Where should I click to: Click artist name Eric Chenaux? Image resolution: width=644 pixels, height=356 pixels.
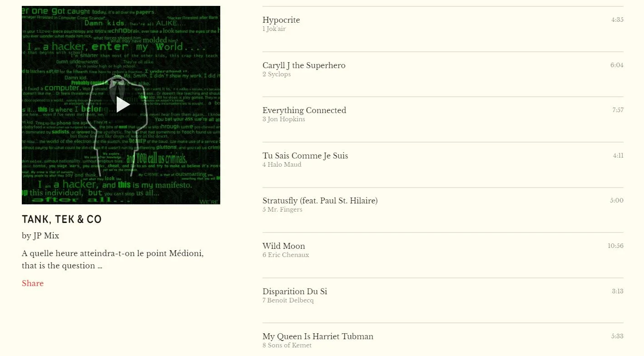[x=288, y=255]
